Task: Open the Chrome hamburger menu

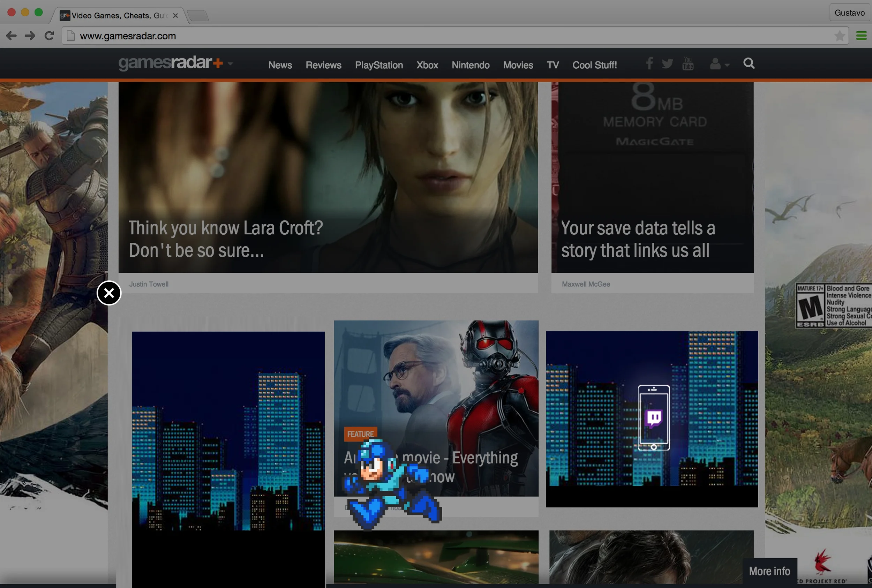Action: coord(862,36)
